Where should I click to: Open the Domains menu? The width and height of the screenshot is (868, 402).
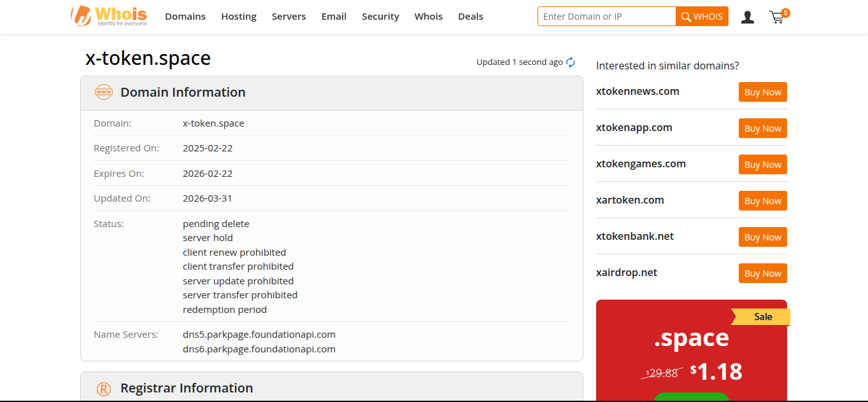185,17
